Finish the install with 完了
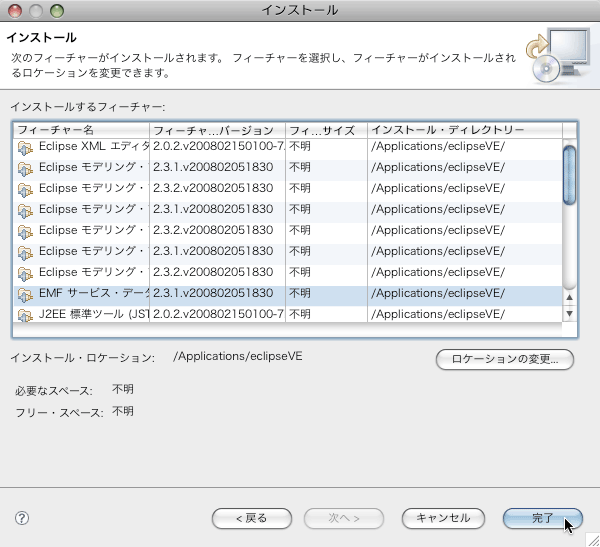 [543, 518]
